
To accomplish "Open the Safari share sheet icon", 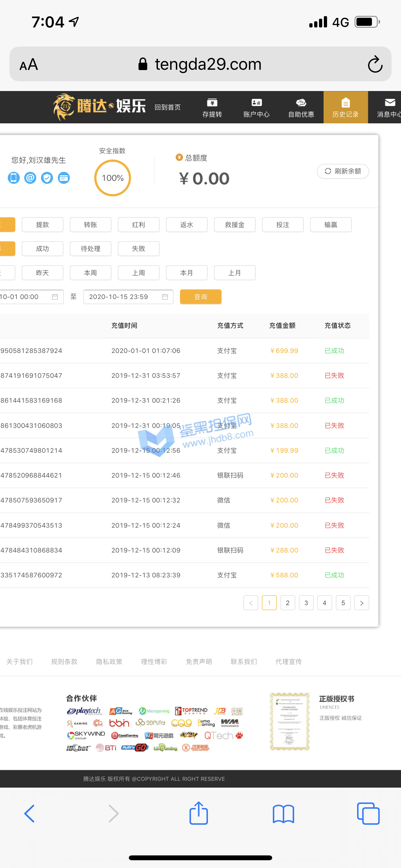I will pyautogui.click(x=199, y=813).
